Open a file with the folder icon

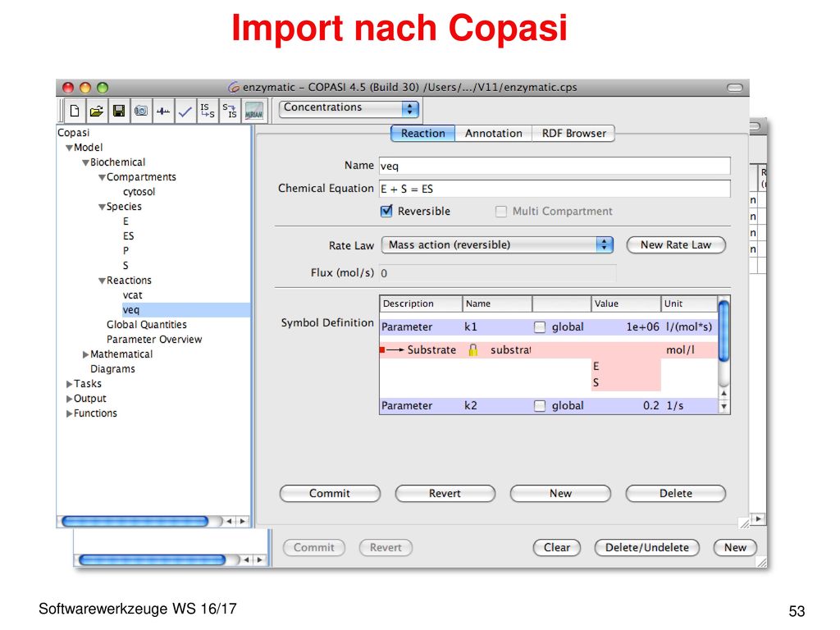tap(97, 111)
